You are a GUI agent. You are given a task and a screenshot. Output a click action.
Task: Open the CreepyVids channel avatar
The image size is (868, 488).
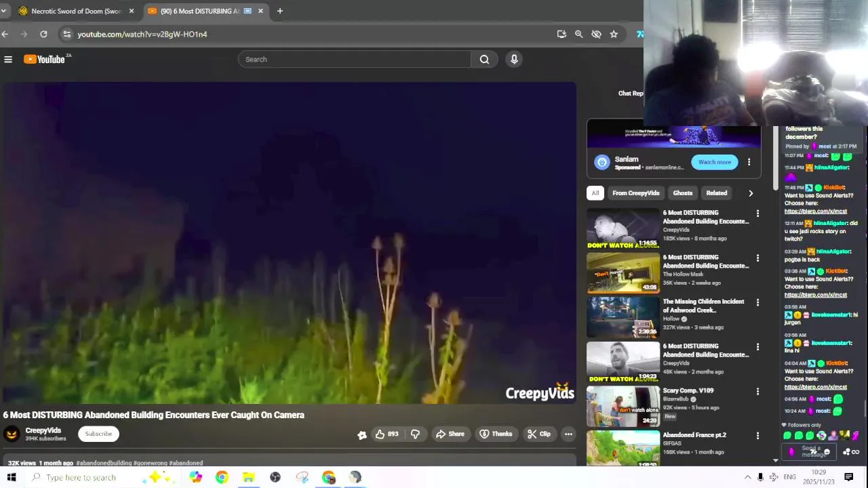[x=12, y=434]
